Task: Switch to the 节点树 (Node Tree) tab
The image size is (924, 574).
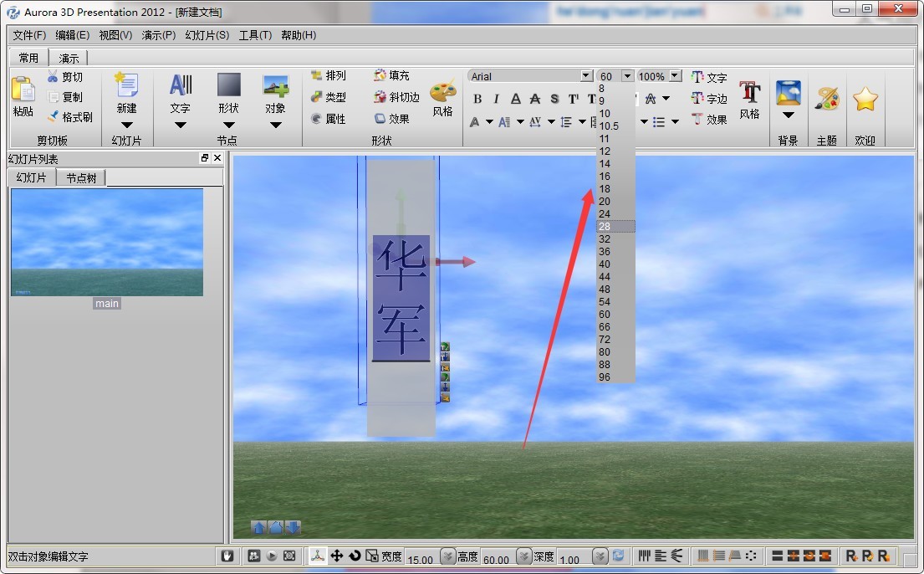Action: click(x=81, y=177)
